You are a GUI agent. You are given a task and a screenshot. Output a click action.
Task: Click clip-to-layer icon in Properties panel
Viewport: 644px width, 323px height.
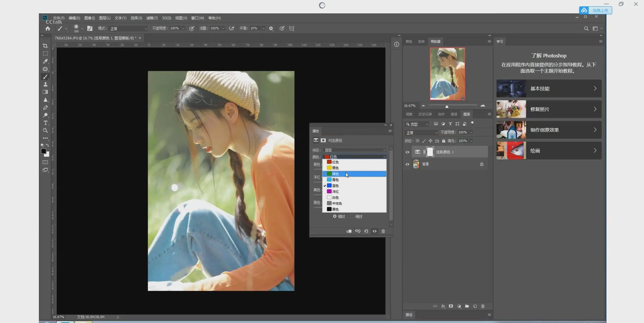pyautogui.click(x=349, y=231)
